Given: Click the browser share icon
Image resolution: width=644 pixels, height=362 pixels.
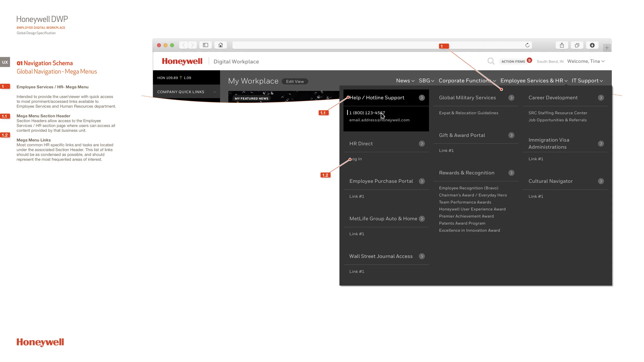Looking at the screenshot, I should click(562, 45).
